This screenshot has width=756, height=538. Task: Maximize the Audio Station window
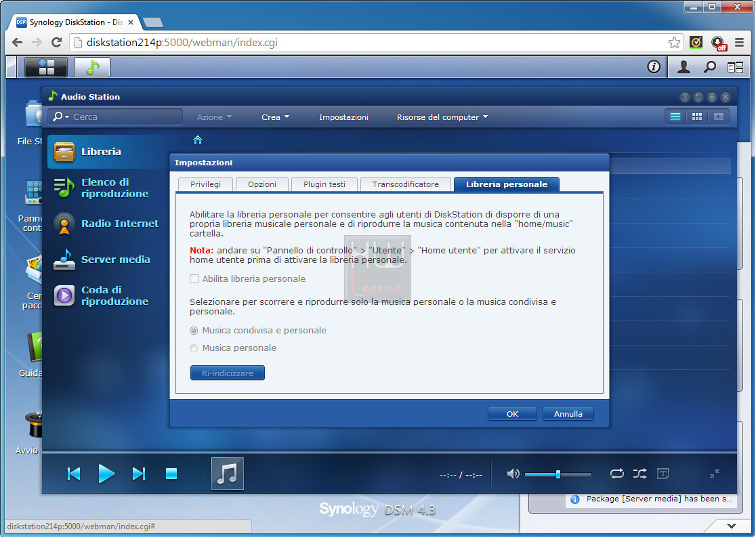point(712,97)
